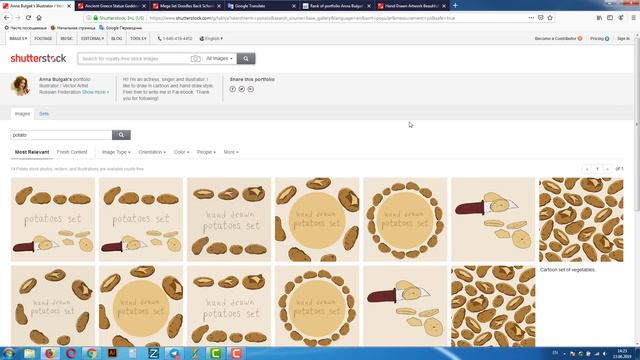Open browser home page icon
Screen dimensions: 640x360
pyautogui.click(x=39, y=18)
